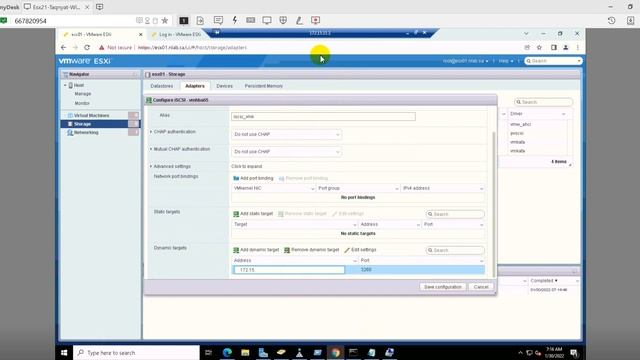The width and height of the screenshot is (640, 360).
Task: Click browser bookmark star icon
Action: [x=539, y=47]
